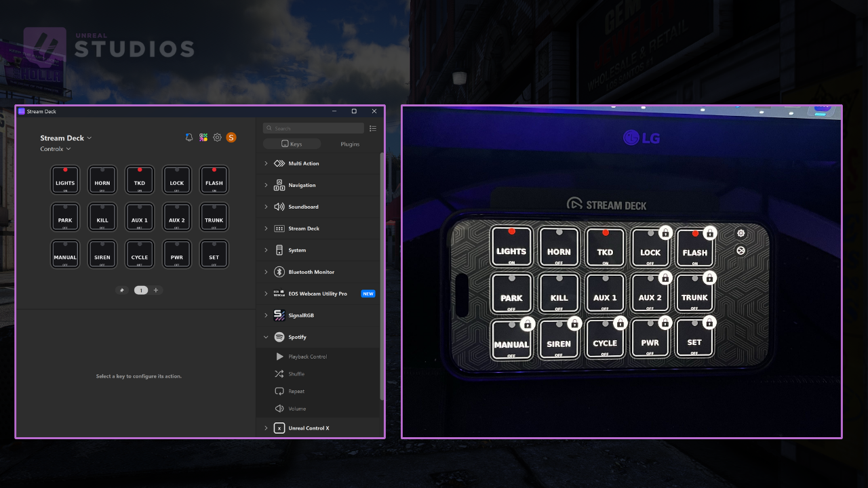The width and height of the screenshot is (868, 488).
Task: Open notifications bell in Stream Deck app
Action: tap(189, 138)
